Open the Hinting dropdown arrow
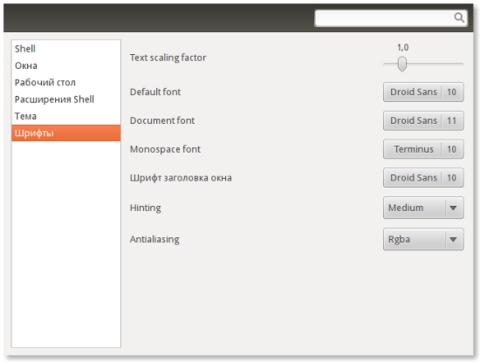This screenshot has width=480, height=362. click(453, 208)
